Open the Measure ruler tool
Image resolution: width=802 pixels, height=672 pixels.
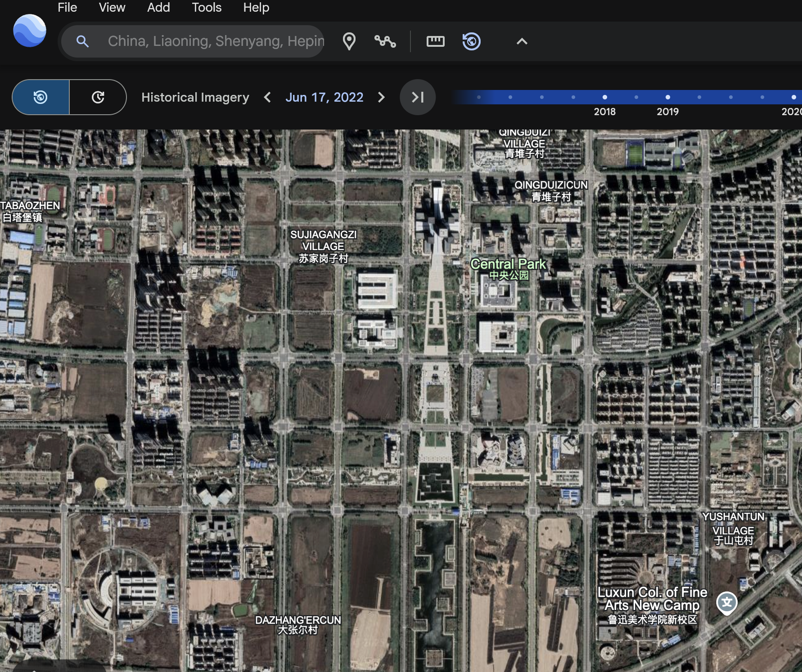435,41
